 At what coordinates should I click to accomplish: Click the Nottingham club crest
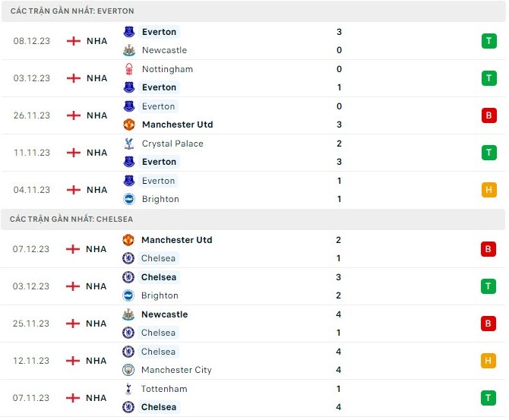(x=129, y=69)
